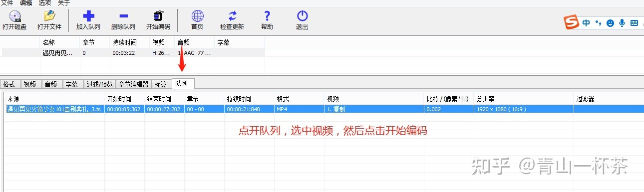The height and width of the screenshot is (192, 644).
Task: Start encoding with 开始编码 icon
Action: coord(158,16)
